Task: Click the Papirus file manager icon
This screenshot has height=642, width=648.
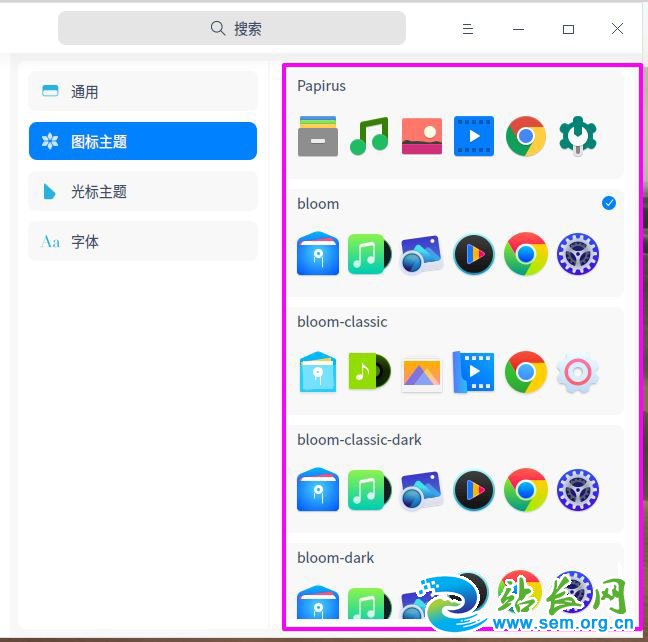Action: [318, 136]
